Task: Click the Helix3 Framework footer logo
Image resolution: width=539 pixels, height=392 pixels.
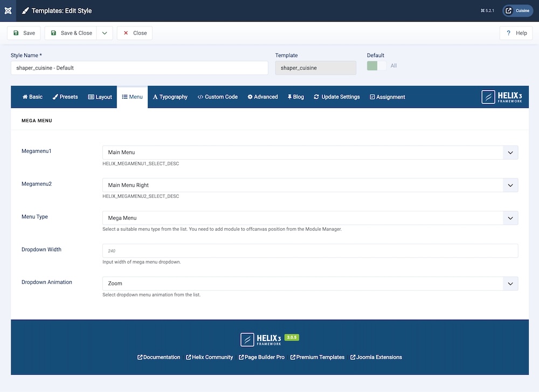Action: 261,339
